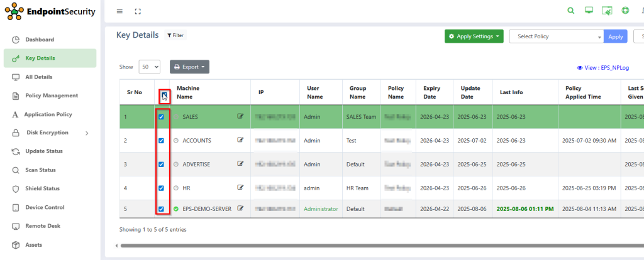Click edit icon beside EPS-DEMO-SERVER

240,209
